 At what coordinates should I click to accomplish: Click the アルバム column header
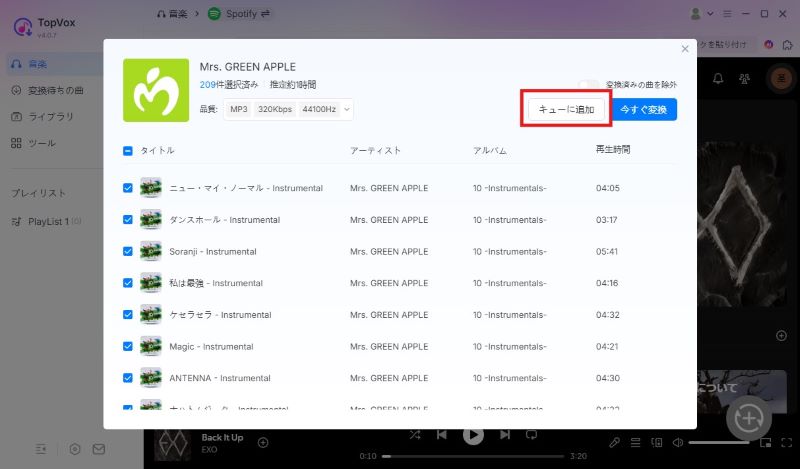[490, 151]
